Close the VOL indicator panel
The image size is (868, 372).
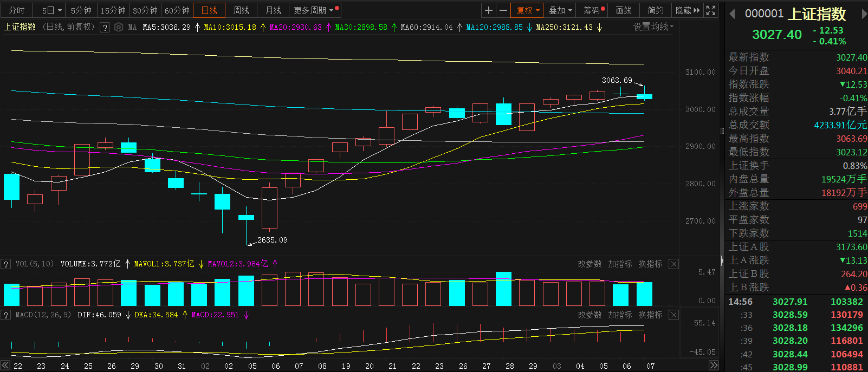673,264
